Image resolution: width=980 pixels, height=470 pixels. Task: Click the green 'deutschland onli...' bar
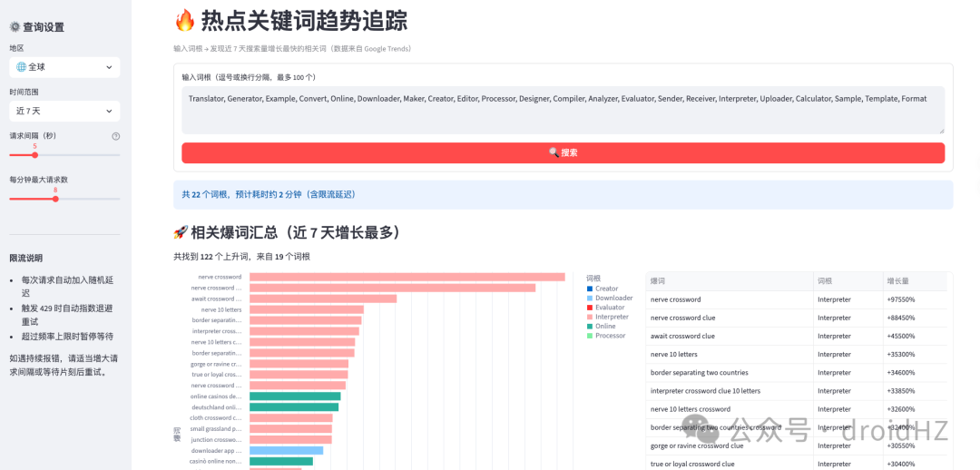(294, 406)
